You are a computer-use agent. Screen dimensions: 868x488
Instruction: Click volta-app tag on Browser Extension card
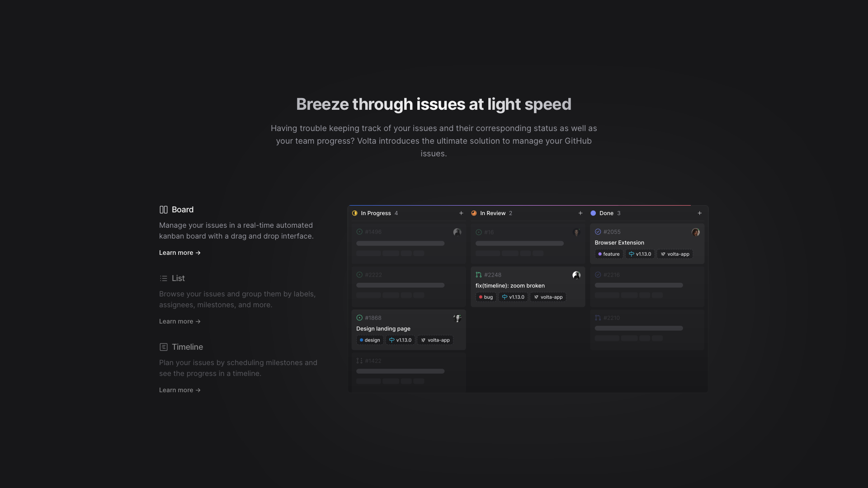[675, 254]
